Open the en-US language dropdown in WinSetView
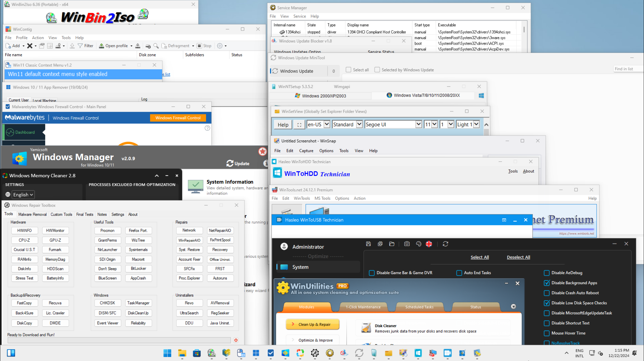 click(318, 124)
